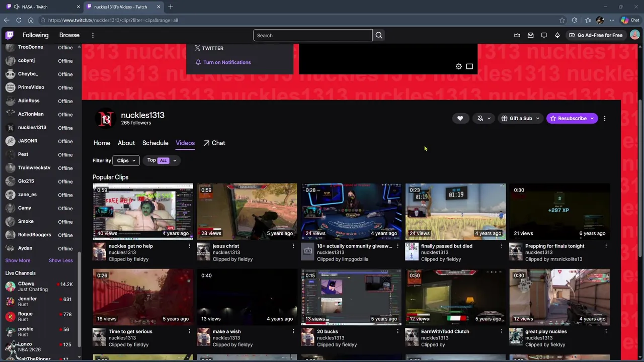Click the Twitch search input field
This screenshot has width=644, height=362.
point(313,35)
